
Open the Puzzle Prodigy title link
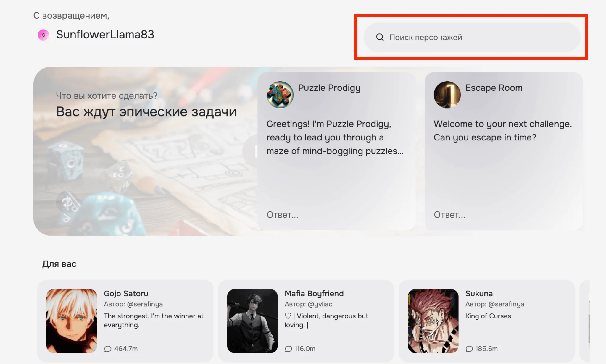click(x=329, y=88)
